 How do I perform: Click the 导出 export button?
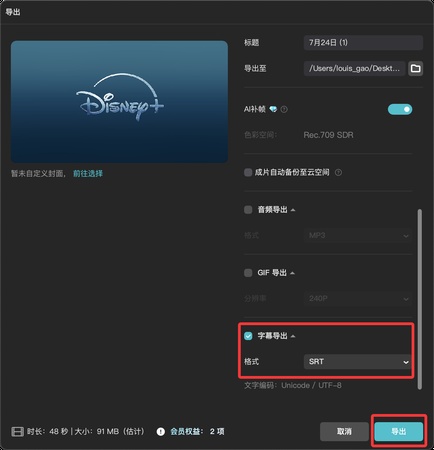[x=399, y=431]
